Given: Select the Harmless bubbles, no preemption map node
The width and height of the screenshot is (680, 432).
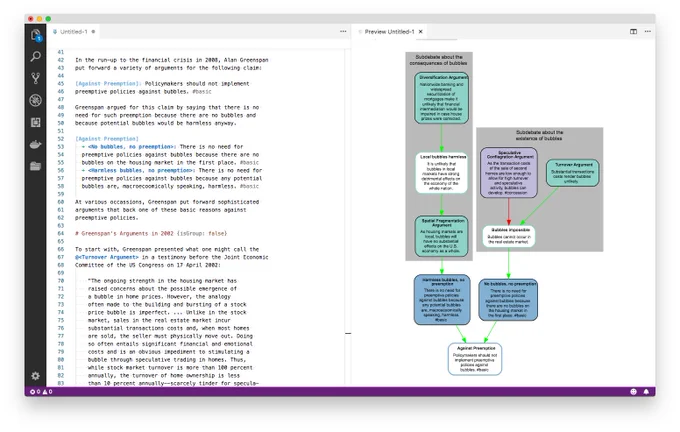Looking at the screenshot, I should [x=442, y=299].
